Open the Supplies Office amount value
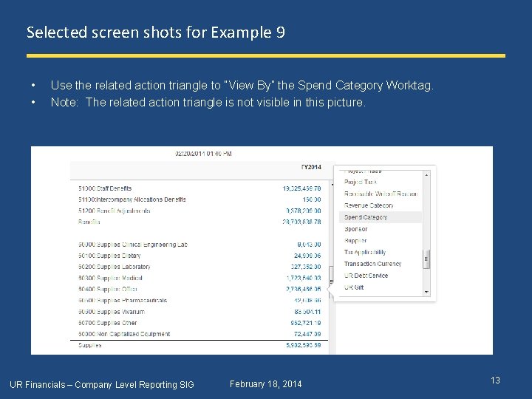Viewport: 532px width, 399px height. point(304,289)
